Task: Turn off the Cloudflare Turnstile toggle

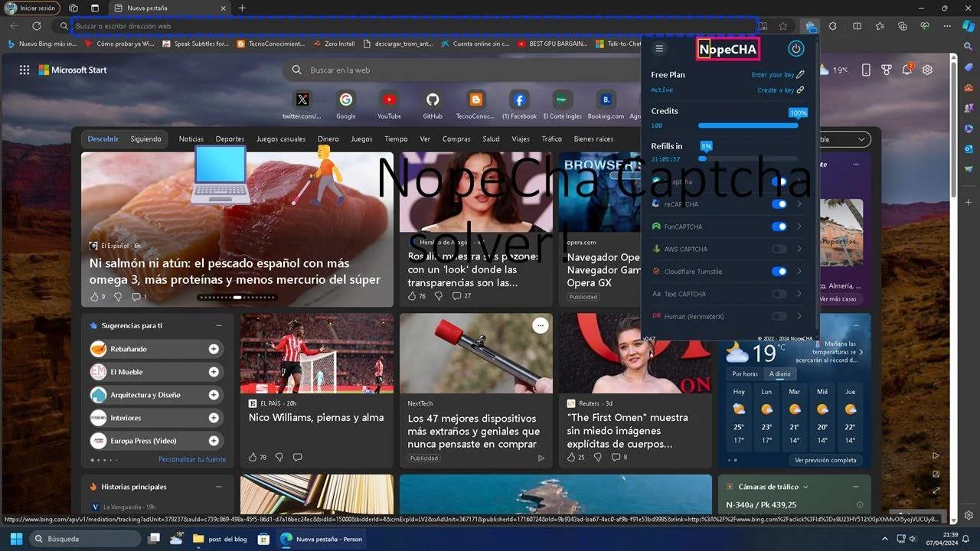Action: (x=779, y=271)
